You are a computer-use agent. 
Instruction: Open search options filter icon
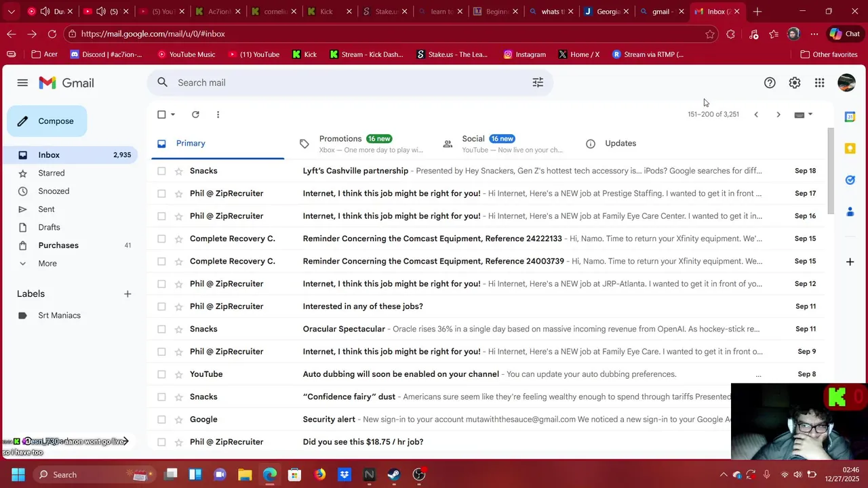pyautogui.click(x=538, y=83)
